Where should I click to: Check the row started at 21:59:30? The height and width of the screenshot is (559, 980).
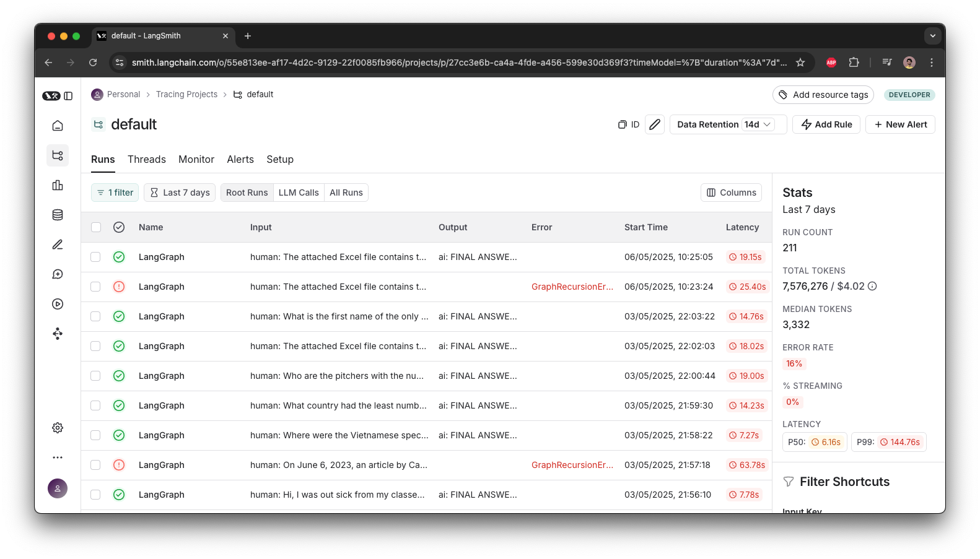coord(95,405)
